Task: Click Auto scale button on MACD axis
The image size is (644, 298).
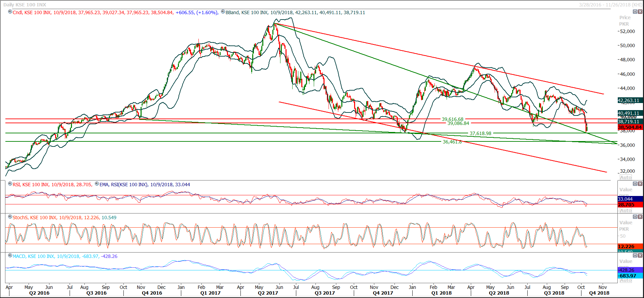Action: tap(626, 280)
